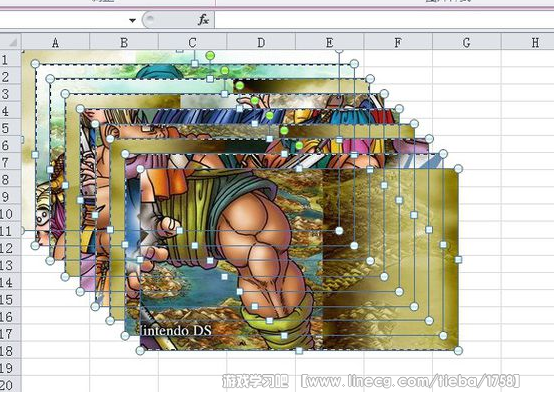Select row 1 header
This screenshot has width=554, height=398.
coord(11,59)
